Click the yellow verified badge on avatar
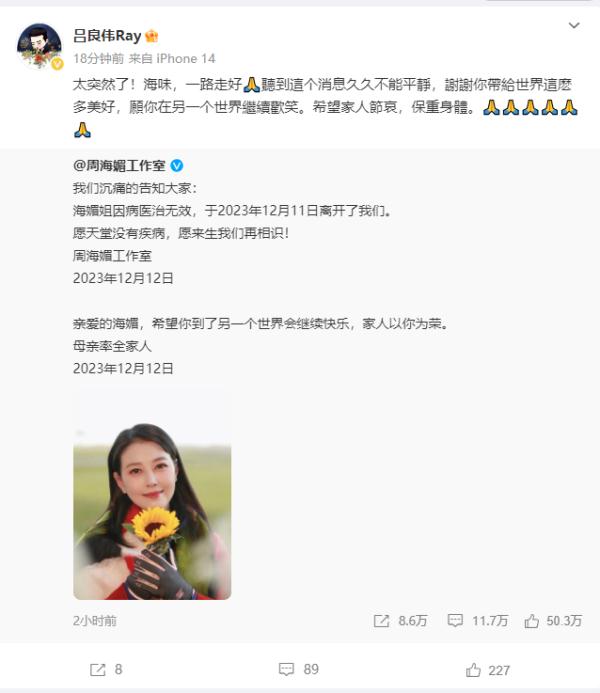The width and height of the screenshot is (600, 693). point(57,64)
